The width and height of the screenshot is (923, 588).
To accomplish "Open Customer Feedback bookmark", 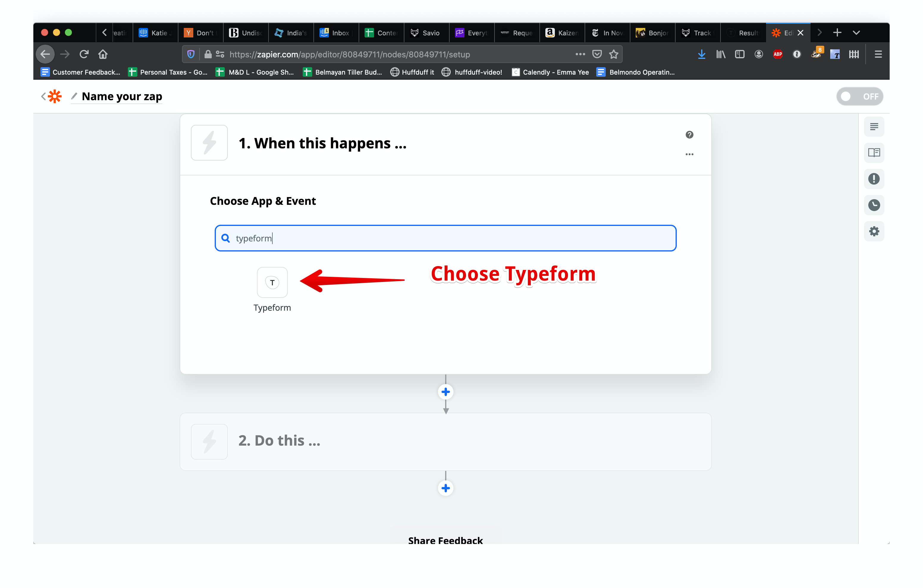I will pos(81,72).
